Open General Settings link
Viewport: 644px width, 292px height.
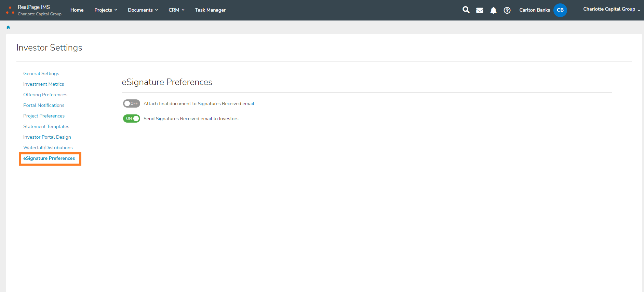(x=41, y=73)
